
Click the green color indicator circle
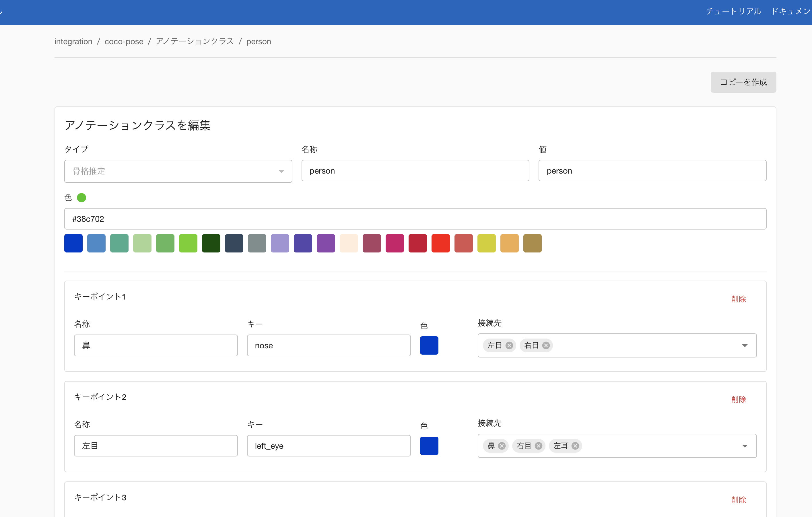pos(81,198)
